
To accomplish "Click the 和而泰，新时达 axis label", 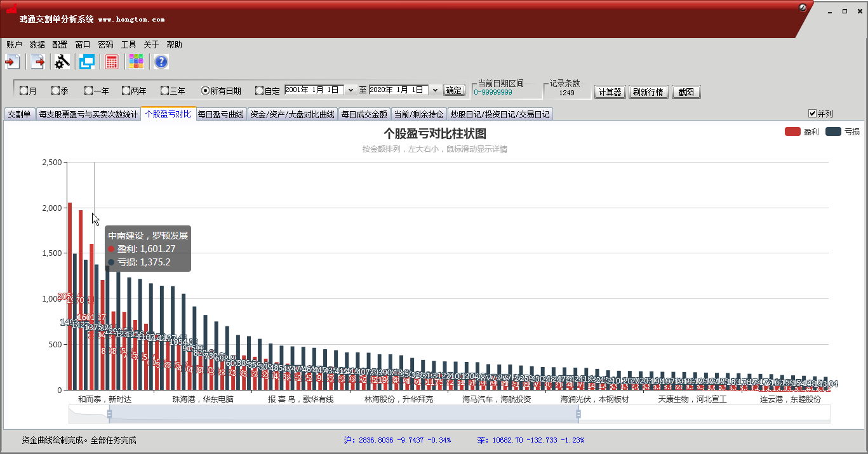I will [x=105, y=399].
